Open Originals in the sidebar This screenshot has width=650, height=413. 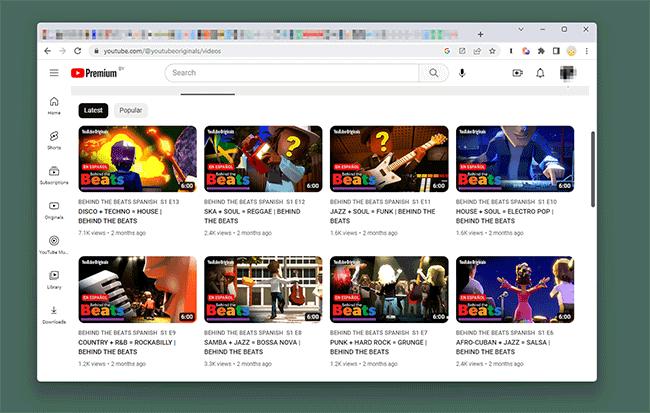[x=54, y=210]
